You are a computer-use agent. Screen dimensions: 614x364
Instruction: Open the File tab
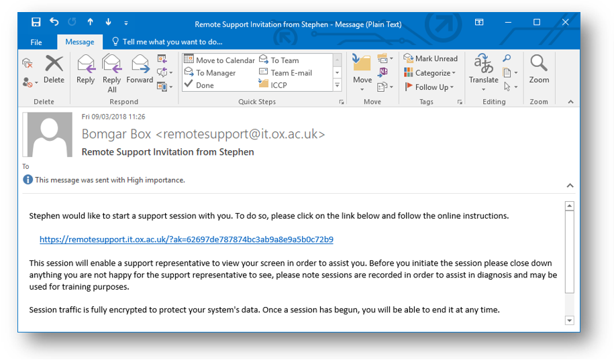pyautogui.click(x=36, y=42)
